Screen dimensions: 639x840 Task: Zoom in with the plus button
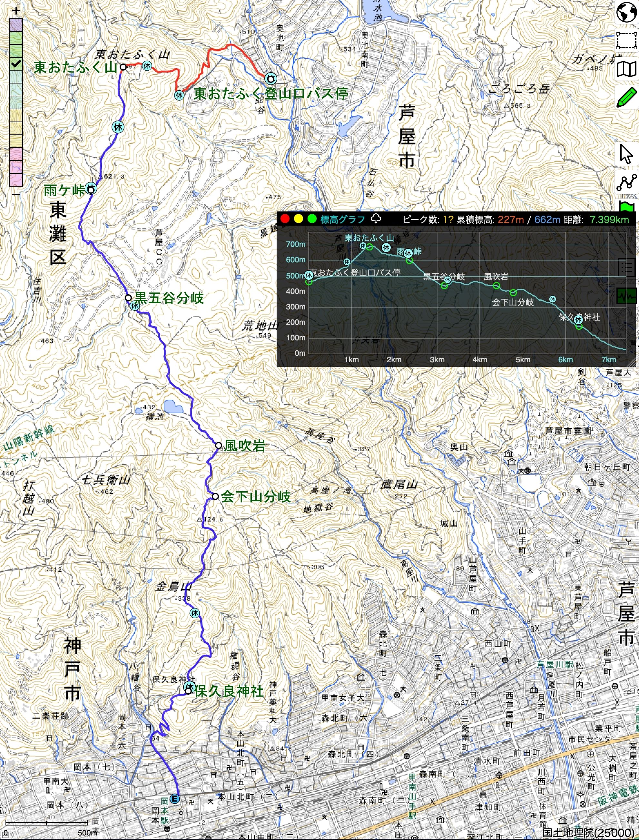tap(16, 11)
